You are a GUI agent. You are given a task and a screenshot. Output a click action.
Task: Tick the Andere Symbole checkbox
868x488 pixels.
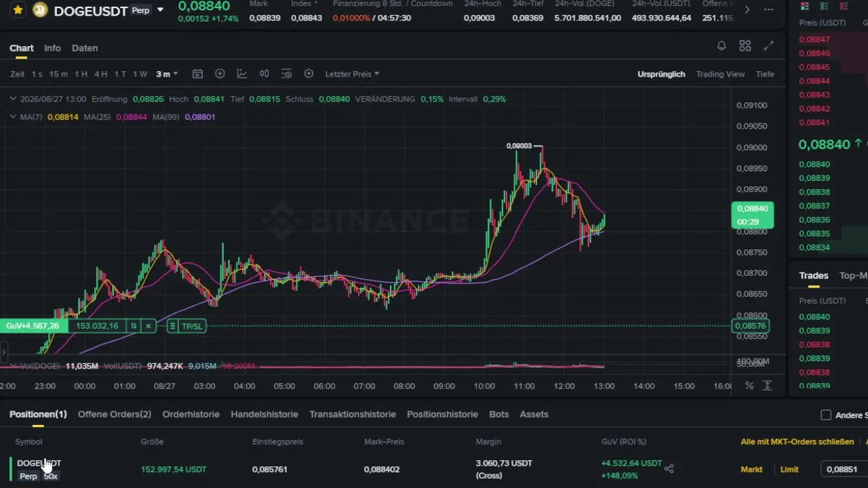(x=826, y=415)
